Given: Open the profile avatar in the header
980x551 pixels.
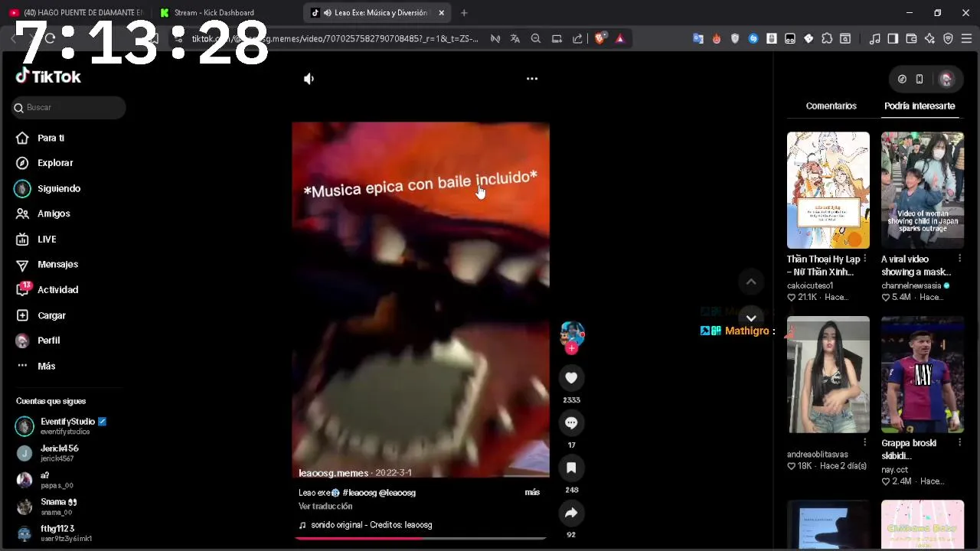Looking at the screenshot, I should (x=946, y=79).
